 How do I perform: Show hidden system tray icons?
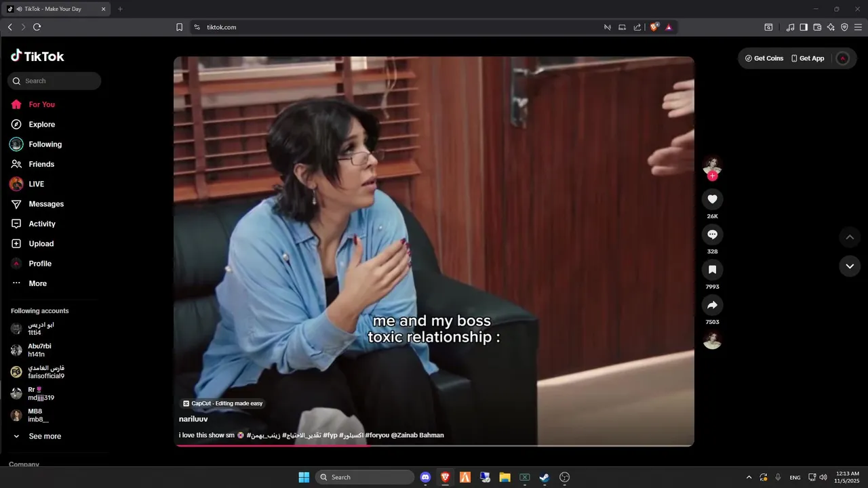tap(749, 477)
